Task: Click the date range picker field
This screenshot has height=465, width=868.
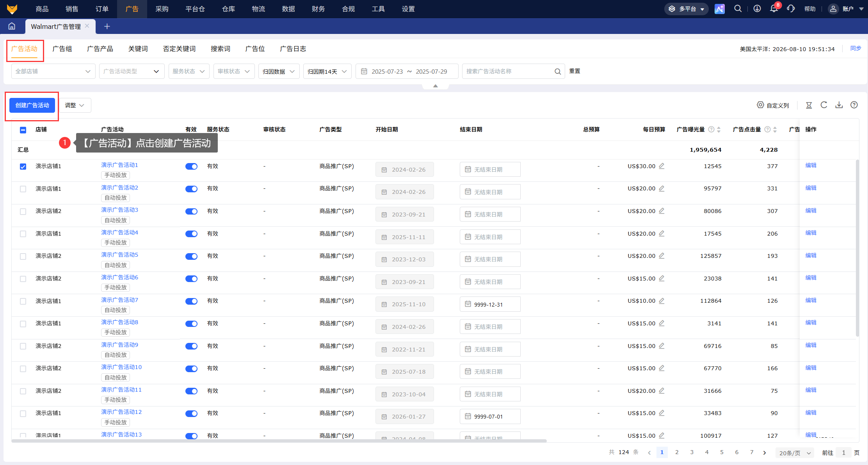Action: [x=407, y=71]
